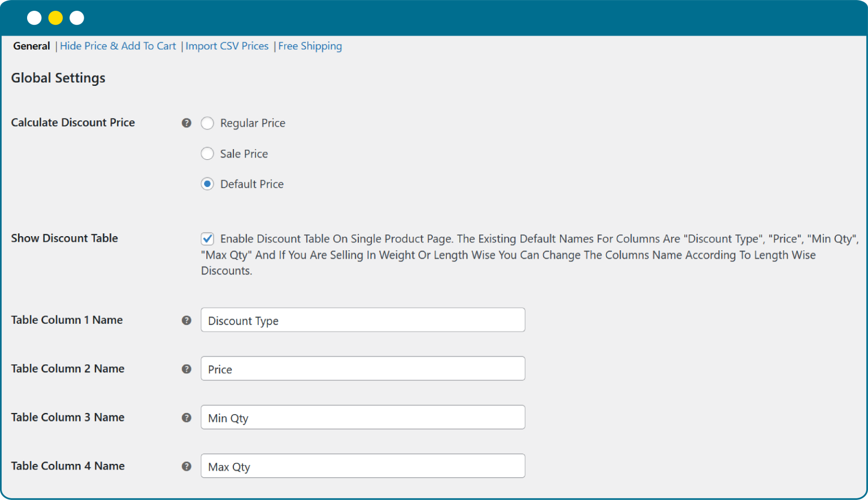Viewport: 868px width, 500px height.
Task: Choose the Sale Price radio option
Action: coord(207,154)
